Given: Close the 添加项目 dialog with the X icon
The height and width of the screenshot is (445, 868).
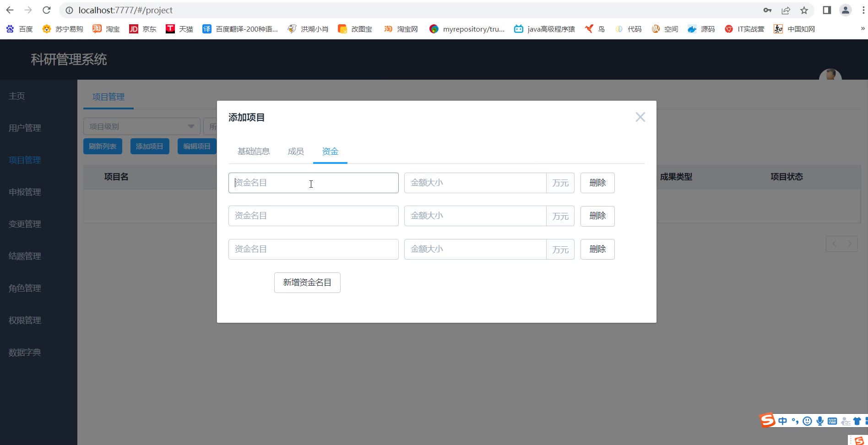Looking at the screenshot, I should point(640,117).
